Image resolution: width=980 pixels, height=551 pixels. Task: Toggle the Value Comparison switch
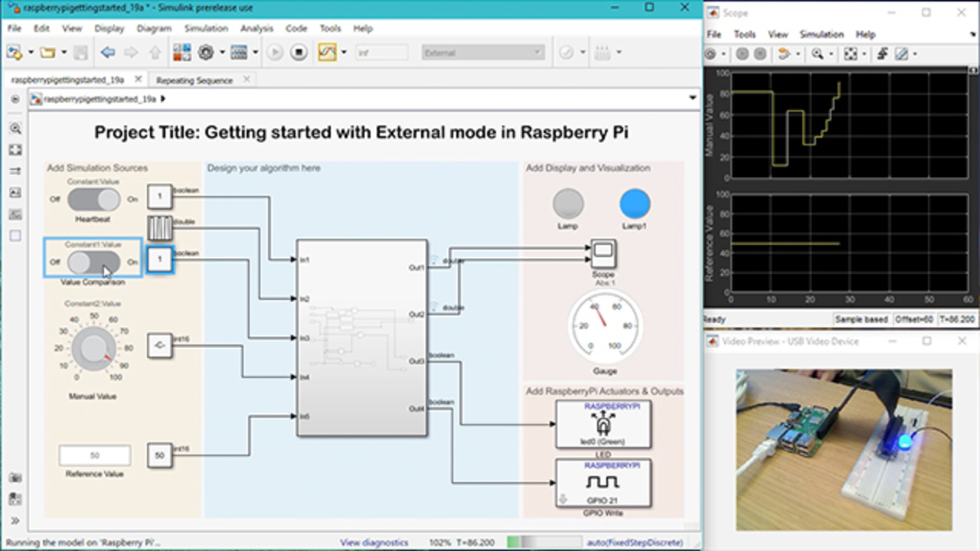[x=93, y=262]
